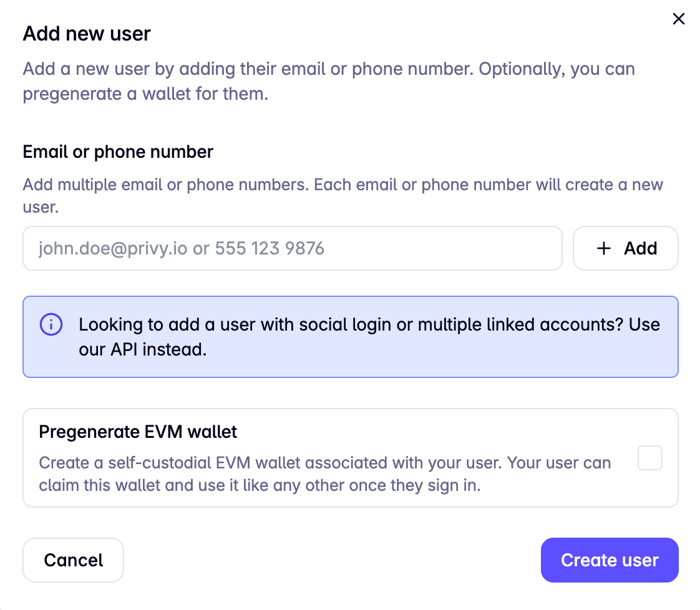
Task: Click the Create user button
Action: [x=609, y=560]
